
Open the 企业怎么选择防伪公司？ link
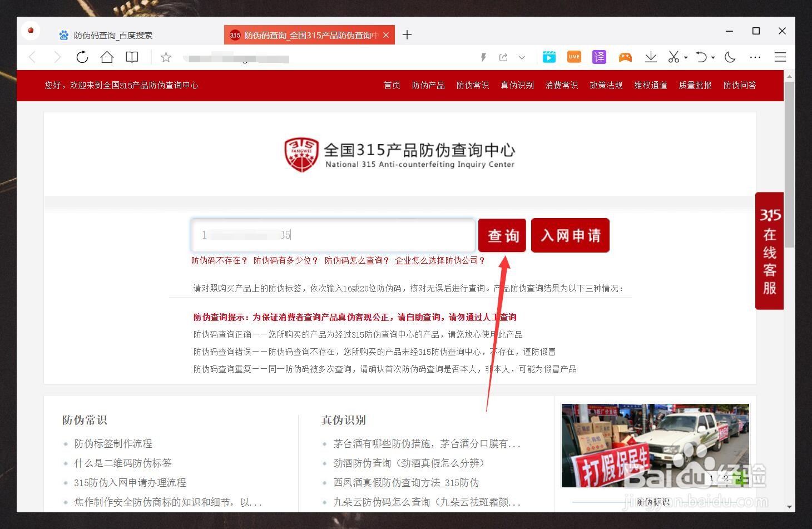point(440,260)
